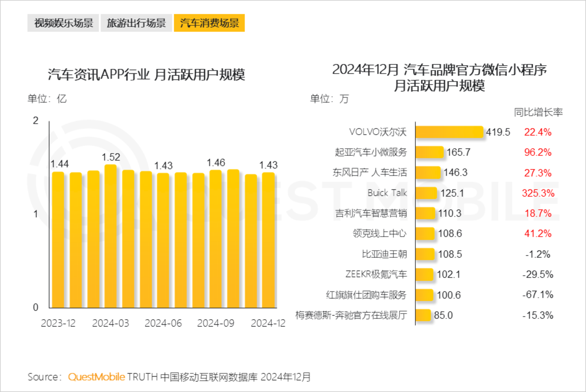Select the 东风日产 人车生活 bar
Viewport: 586px width, 392px height.
428,173
